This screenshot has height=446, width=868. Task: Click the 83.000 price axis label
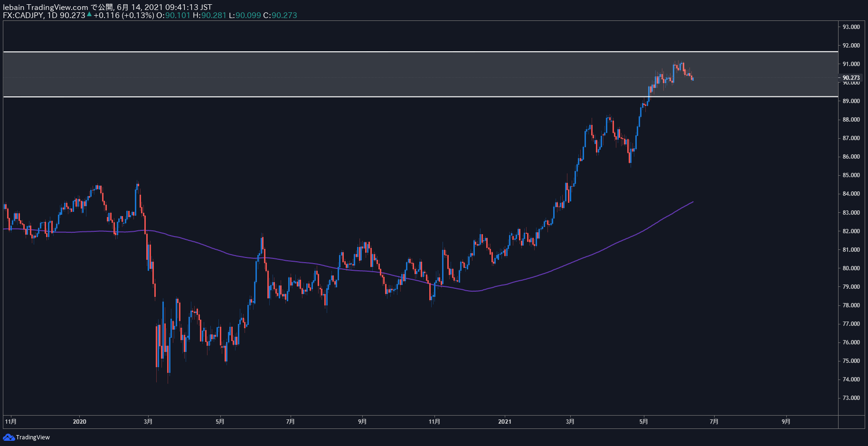[851, 213]
